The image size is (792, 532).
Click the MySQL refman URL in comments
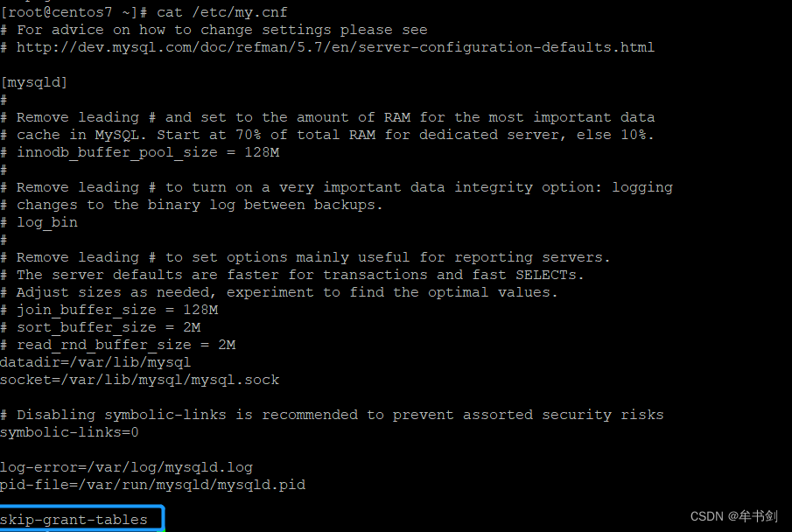335,47
